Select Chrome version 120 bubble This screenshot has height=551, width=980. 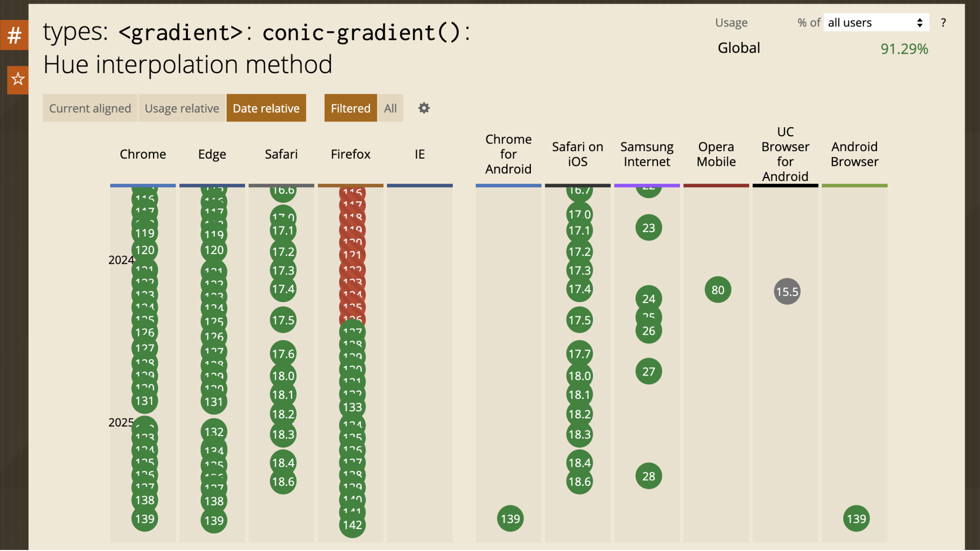pos(145,250)
